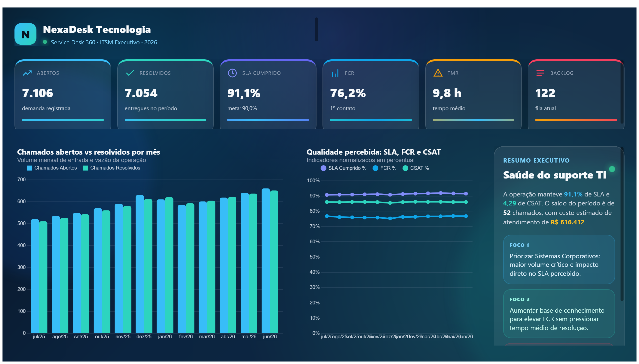Click the jul/25 CSAT line data point
The width and height of the screenshot is (639, 364).
327,202
